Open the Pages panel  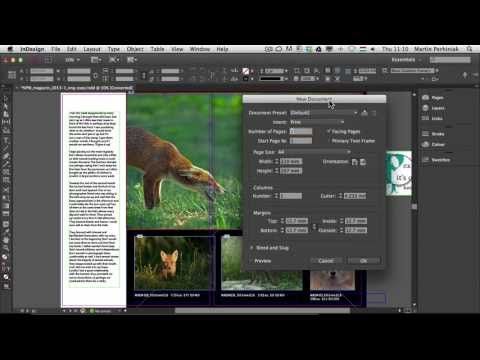(433, 98)
